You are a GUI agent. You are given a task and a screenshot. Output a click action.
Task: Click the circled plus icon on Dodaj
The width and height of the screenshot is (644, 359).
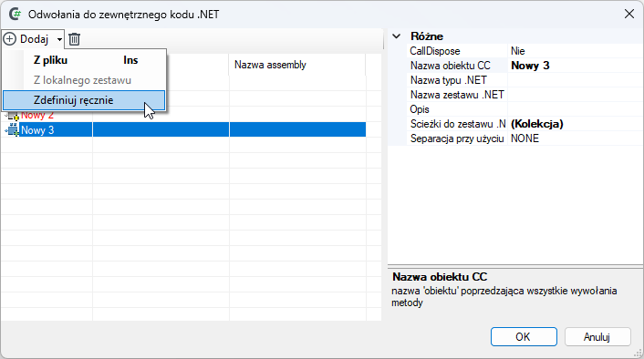[x=10, y=39]
